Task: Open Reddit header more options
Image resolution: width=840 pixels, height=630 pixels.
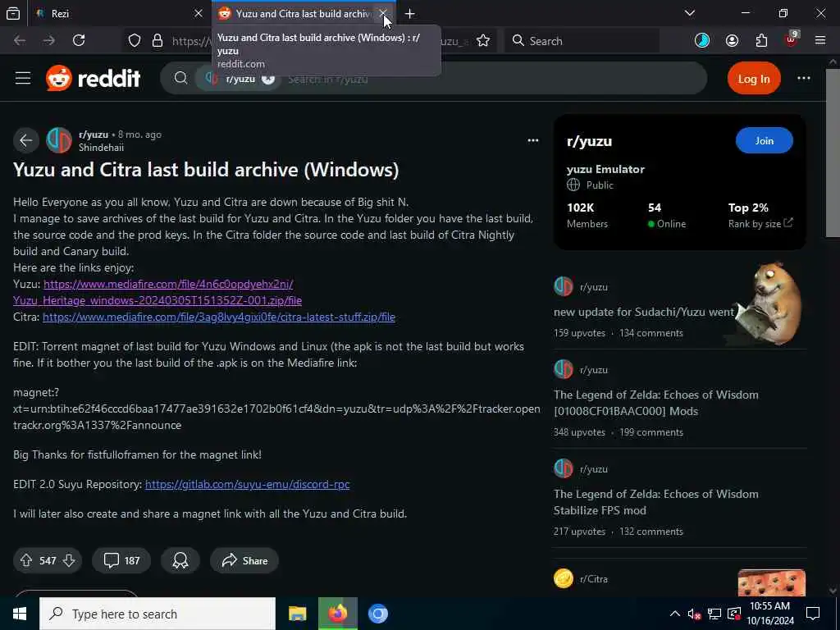Action: [x=804, y=78]
